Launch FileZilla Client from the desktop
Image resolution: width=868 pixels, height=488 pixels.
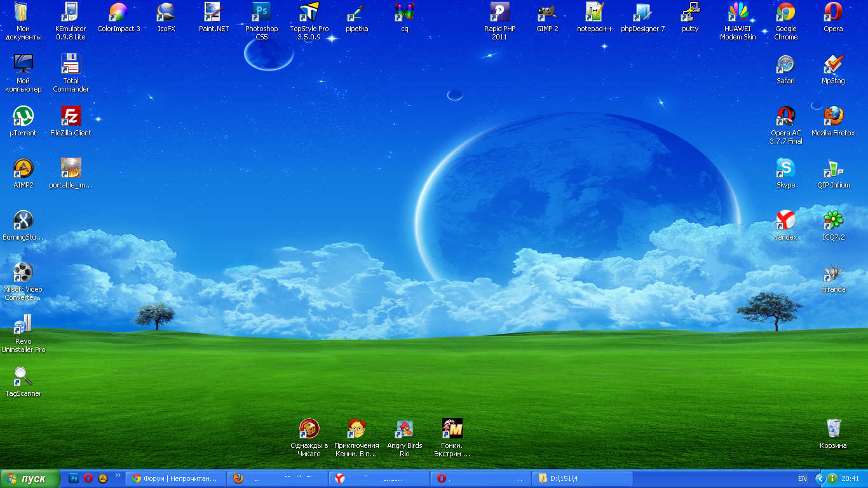click(71, 116)
